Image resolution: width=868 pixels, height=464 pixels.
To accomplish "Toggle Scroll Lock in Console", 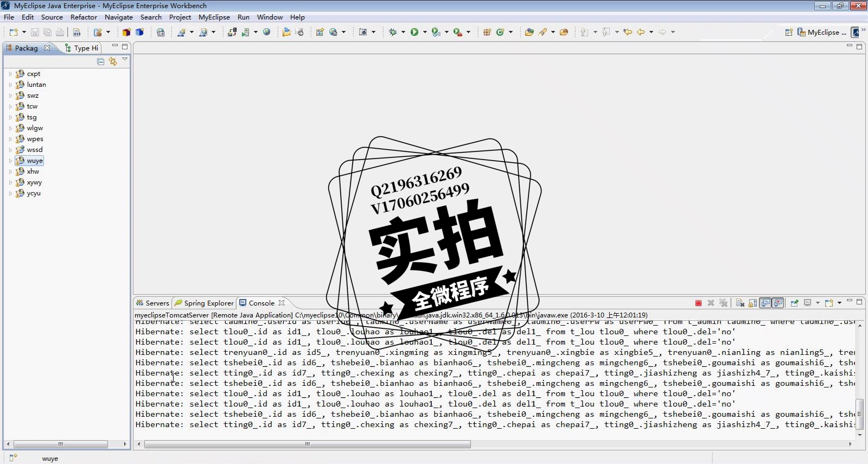I will [x=753, y=303].
